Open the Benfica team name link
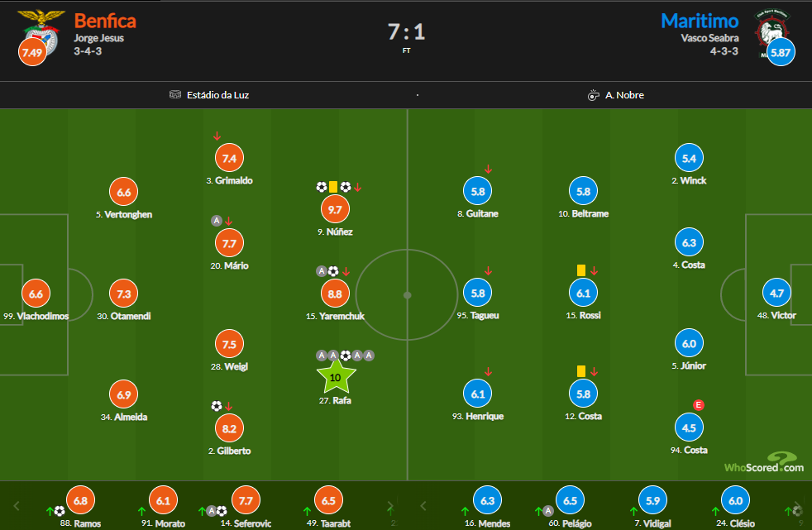The width and height of the screenshot is (812, 530). click(x=105, y=21)
